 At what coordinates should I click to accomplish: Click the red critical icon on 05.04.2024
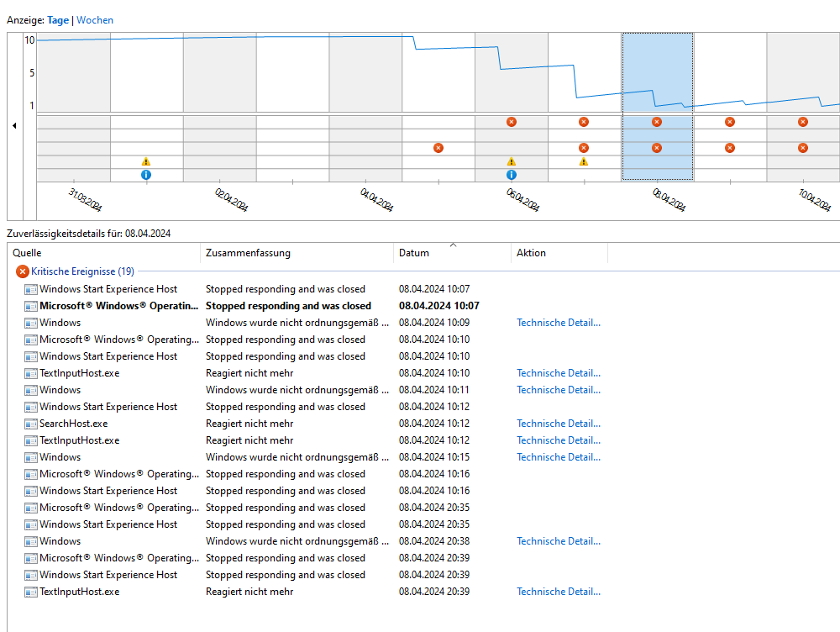(438, 148)
